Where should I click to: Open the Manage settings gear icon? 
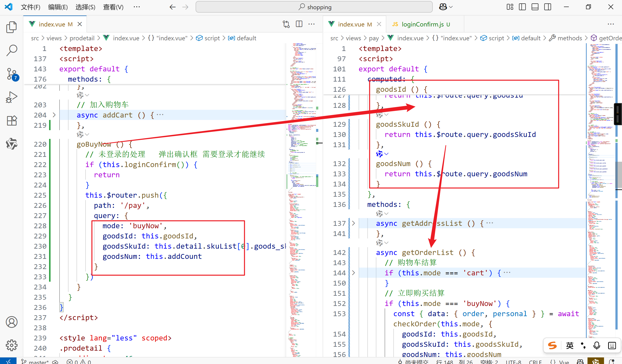tap(11, 345)
